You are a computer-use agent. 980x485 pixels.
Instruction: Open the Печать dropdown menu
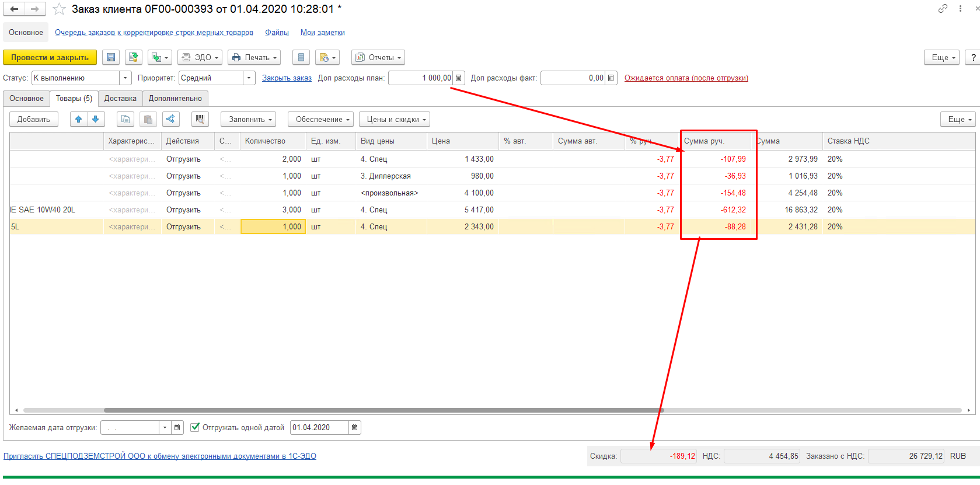254,57
